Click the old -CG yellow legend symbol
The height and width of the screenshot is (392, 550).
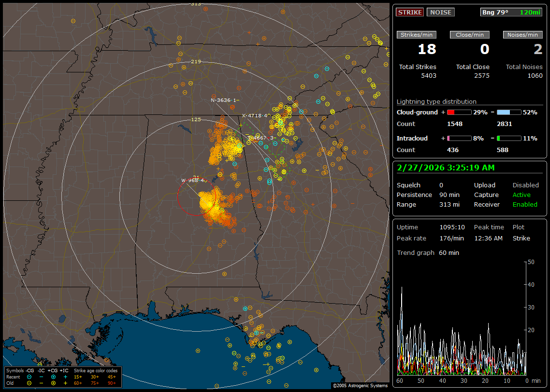(x=29, y=383)
